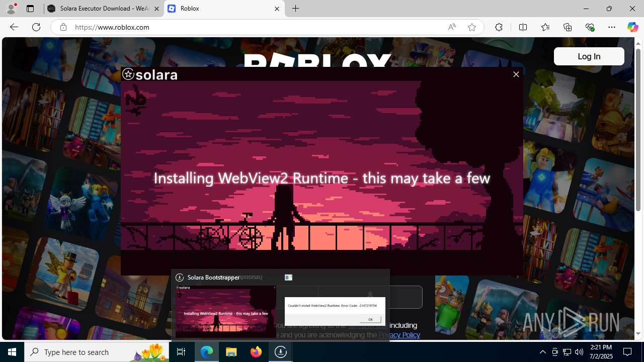View site information lock icon
This screenshot has height=362, width=644.
[x=63, y=27]
